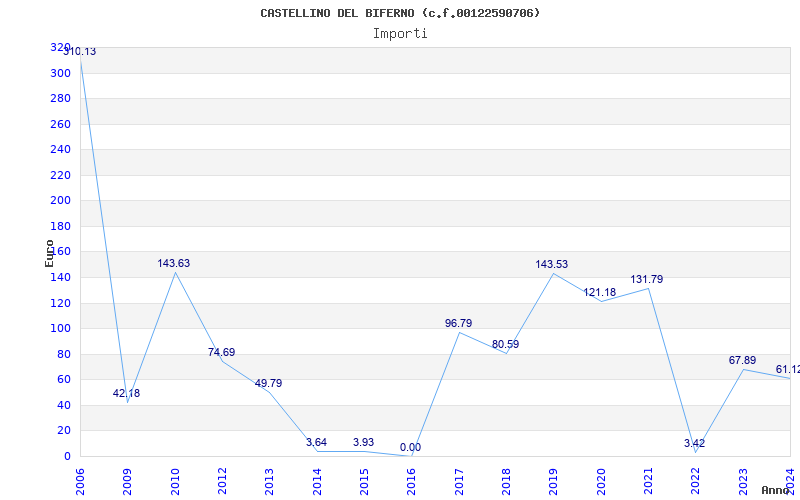Click the 260 y-axis tick label
This screenshot has width=800, height=500.
tap(60, 124)
